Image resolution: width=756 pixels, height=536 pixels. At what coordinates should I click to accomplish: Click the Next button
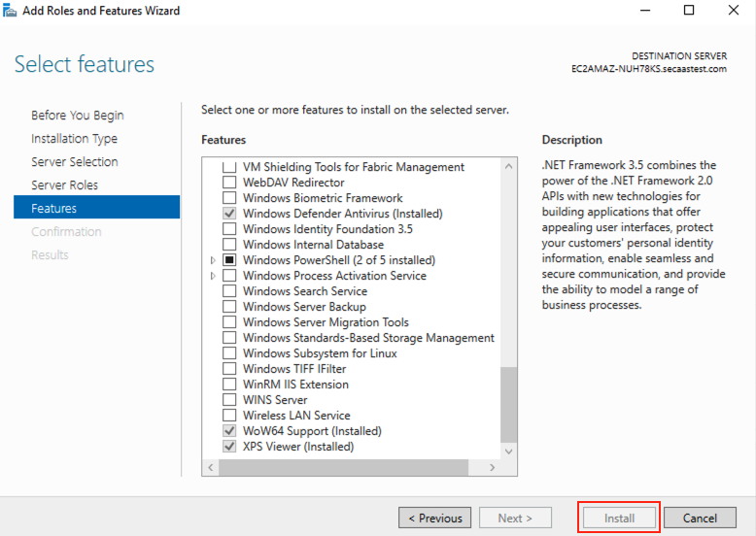(x=515, y=518)
